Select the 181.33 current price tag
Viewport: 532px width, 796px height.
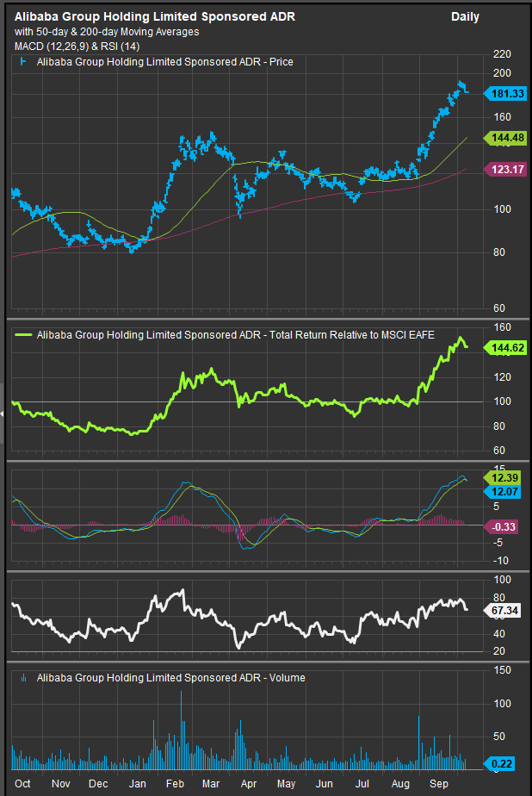[x=506, y=93]
